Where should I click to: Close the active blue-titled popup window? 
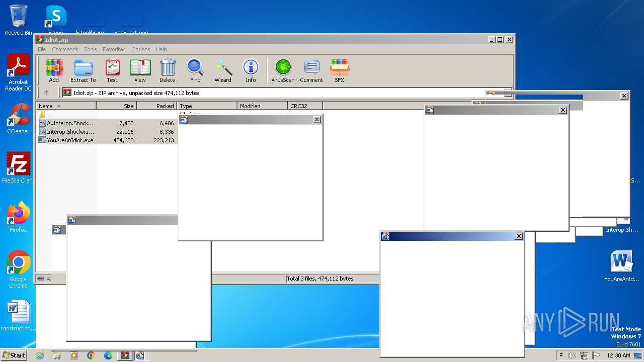[x=519, y=236]
